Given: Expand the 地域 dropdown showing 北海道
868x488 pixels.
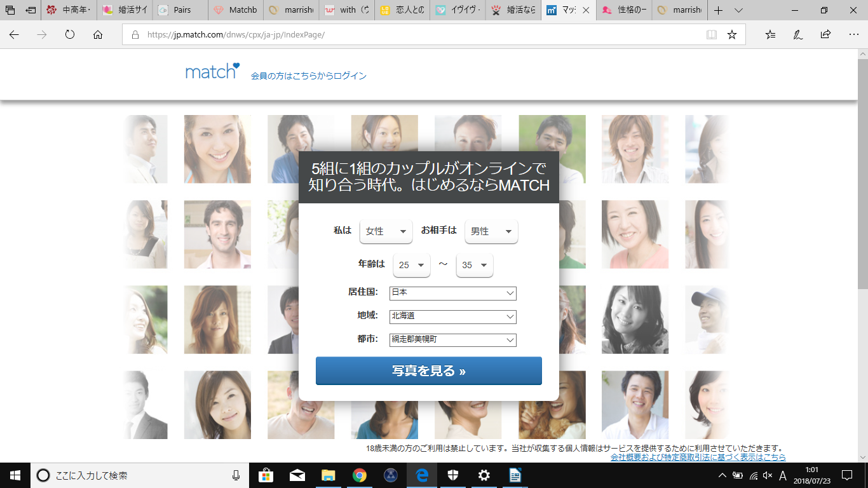Looking at the screenshot, I should point(452,316).
